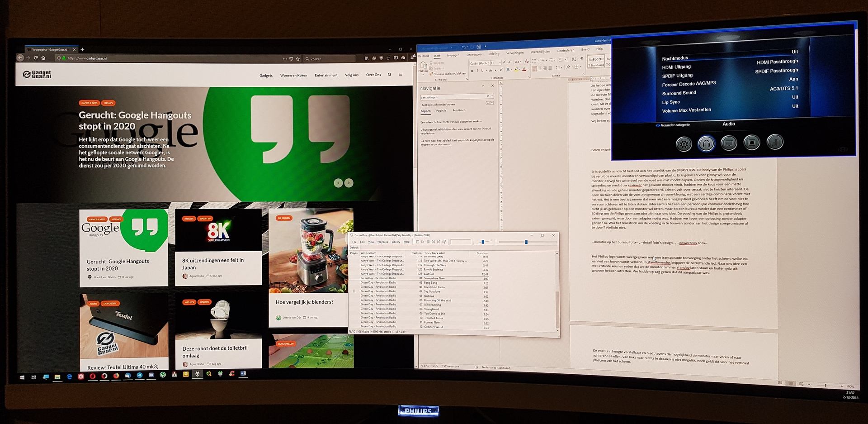The width and height of the screenshot is (868, 424).
Task: Click the Plakken paste icon in Word
Action: [x=423, y=65]
